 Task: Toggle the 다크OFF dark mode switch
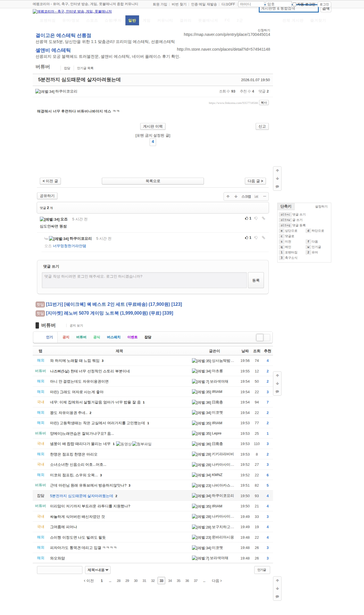coord(228,4)
